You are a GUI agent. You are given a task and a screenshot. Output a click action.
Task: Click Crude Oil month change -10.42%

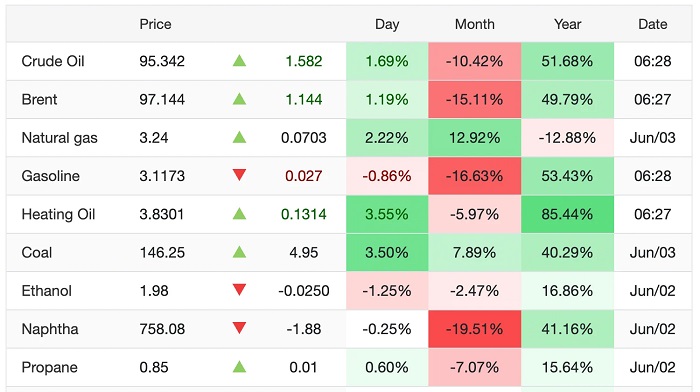click(x=475, y=61)
